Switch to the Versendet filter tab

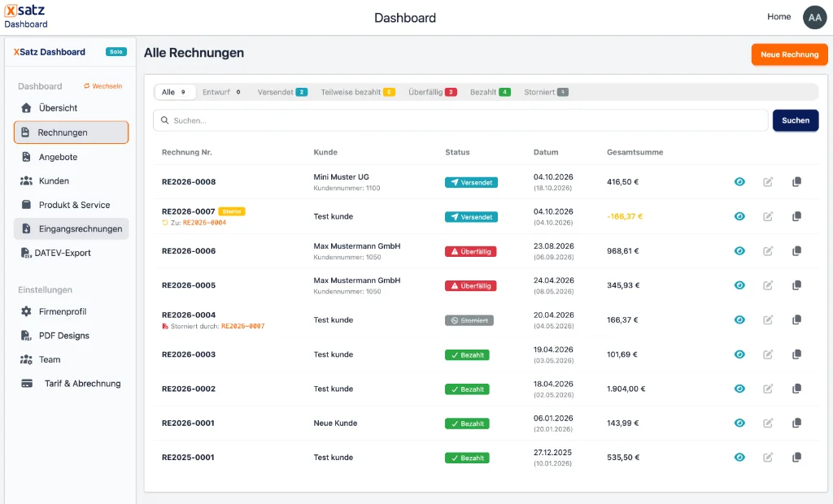pos(282,92)
